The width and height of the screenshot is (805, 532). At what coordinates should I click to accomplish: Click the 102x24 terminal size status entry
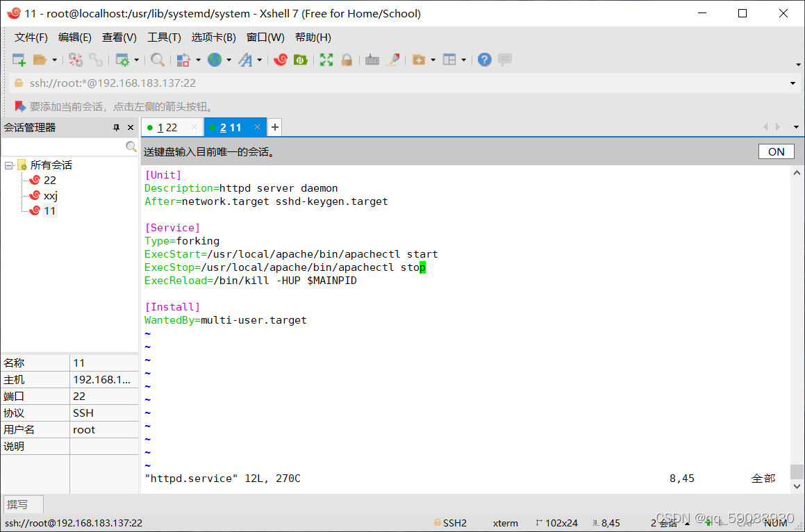(x=556, y=523)
